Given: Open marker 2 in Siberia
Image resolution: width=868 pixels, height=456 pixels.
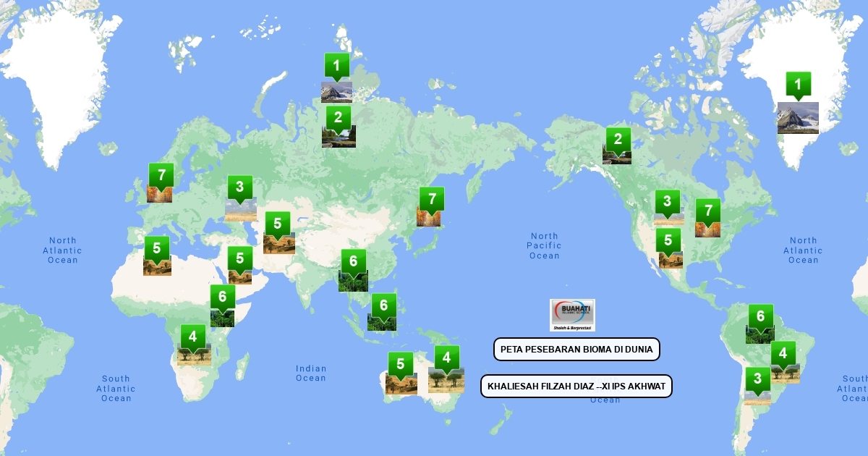Looking at the screenshot, I should coord(338,117).
